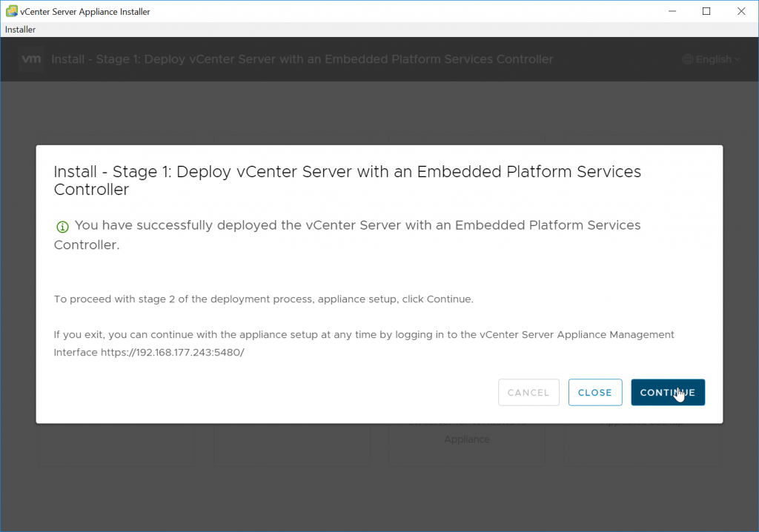Open the English language dropdown
This screenshot has width=759, height=532.
(x=711, y=59)
